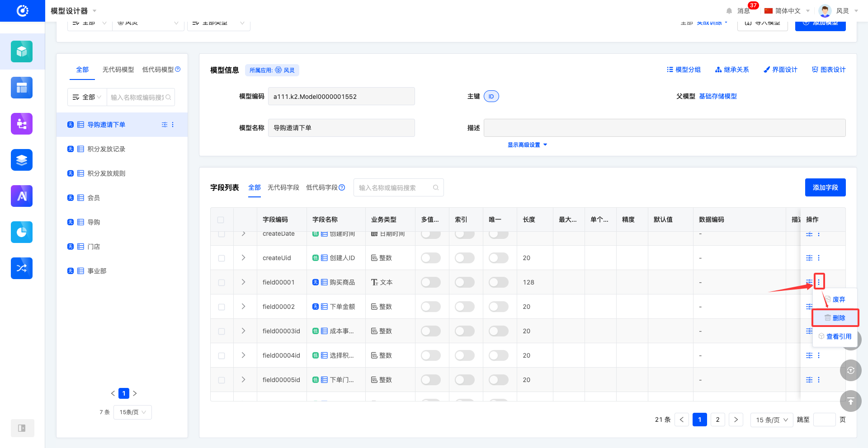Open more menu for 导购邀请下单 model
This screenshot has width=868, height=448.
click(173, 125)
